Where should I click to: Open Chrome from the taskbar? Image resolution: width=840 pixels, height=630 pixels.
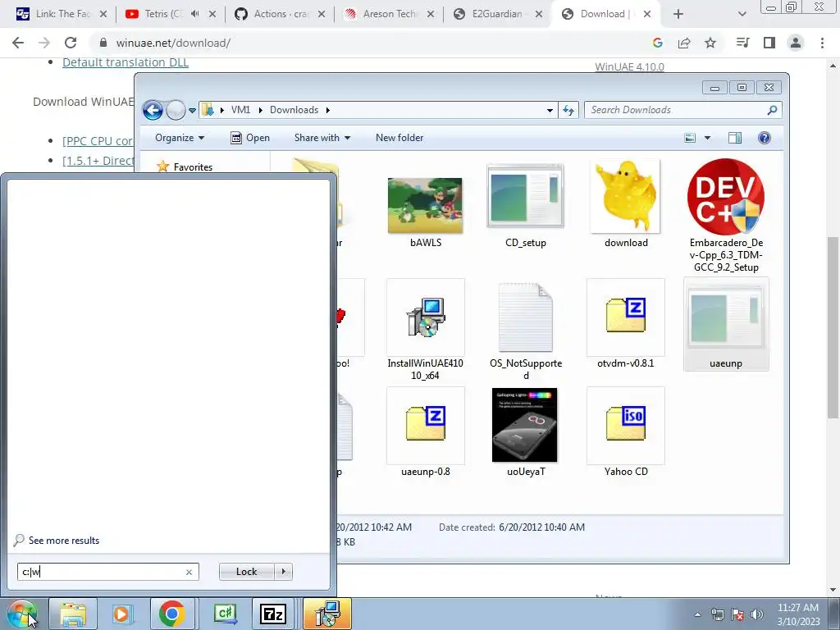click(171, 614)
